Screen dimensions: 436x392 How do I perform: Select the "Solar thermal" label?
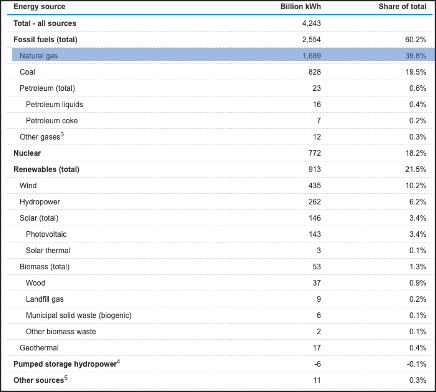(x=48, y=251)
